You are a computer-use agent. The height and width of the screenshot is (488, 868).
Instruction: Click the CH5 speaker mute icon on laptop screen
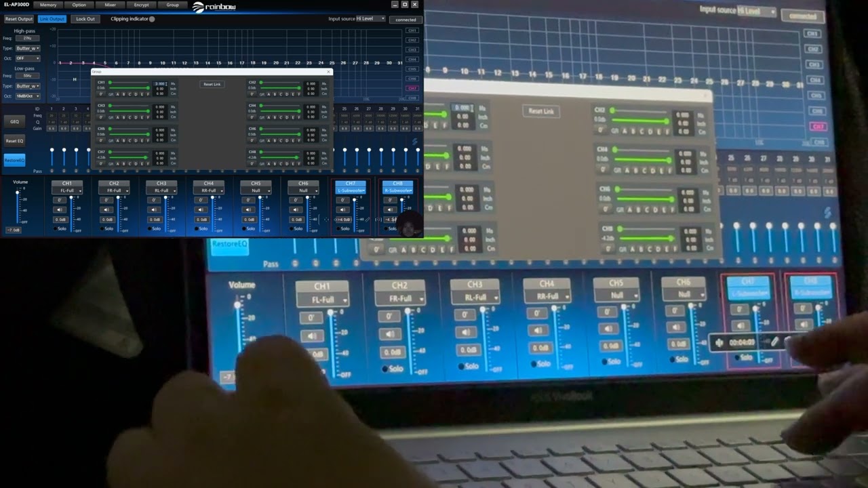tap(608, 329)
